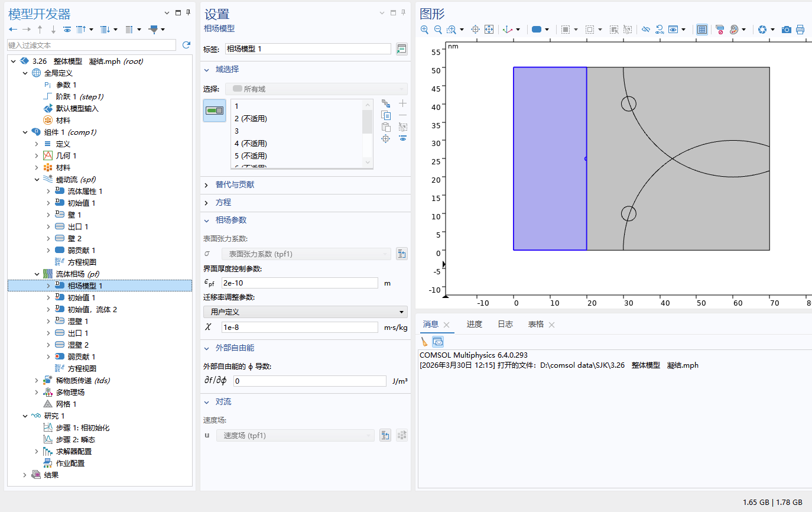Collapse the 相场参数 section
The image size is (812, 512).
pyautogui.click(x=207, y=220)
